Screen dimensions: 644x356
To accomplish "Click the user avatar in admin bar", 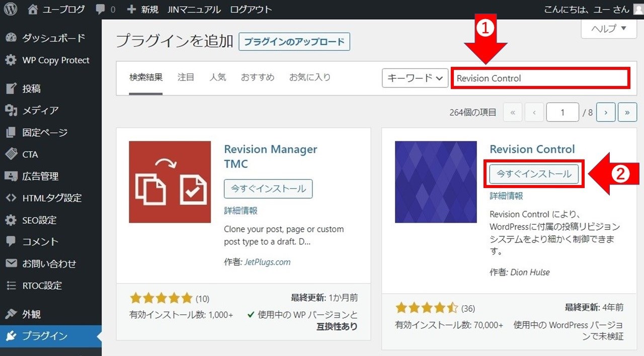I will pos(638,9).
